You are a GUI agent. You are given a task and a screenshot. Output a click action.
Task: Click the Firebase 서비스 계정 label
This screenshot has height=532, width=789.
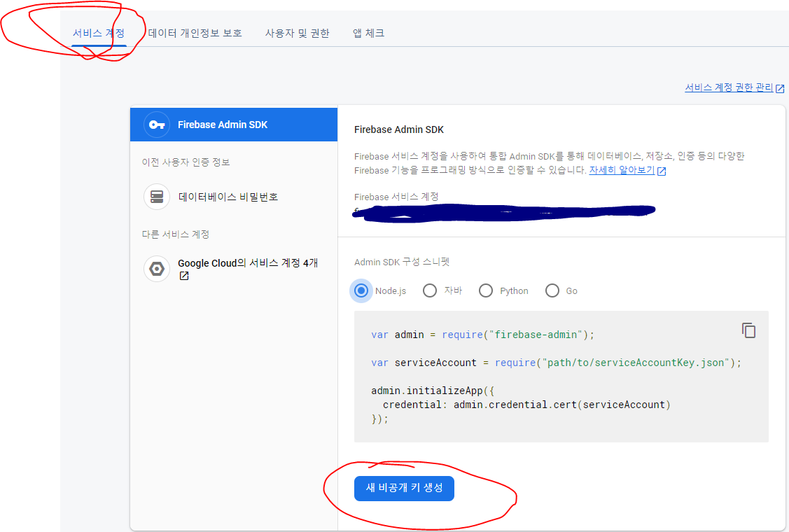click(396, 197)
